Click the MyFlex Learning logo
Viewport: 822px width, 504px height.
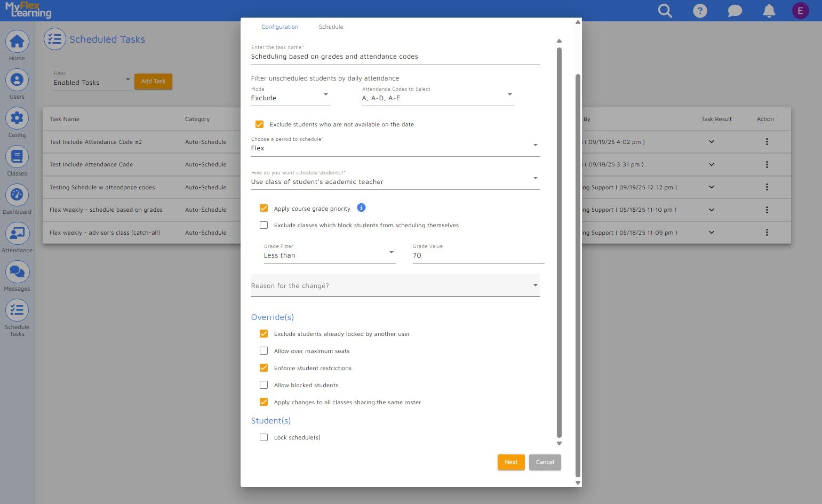[x=28, y=10]
